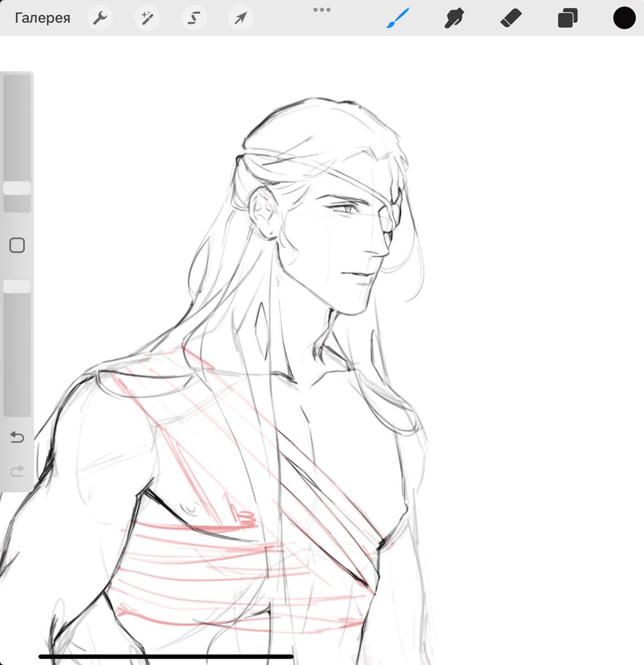644x665 pixels.
Task: Open the black color swatch picker
Action: [624, 18]
